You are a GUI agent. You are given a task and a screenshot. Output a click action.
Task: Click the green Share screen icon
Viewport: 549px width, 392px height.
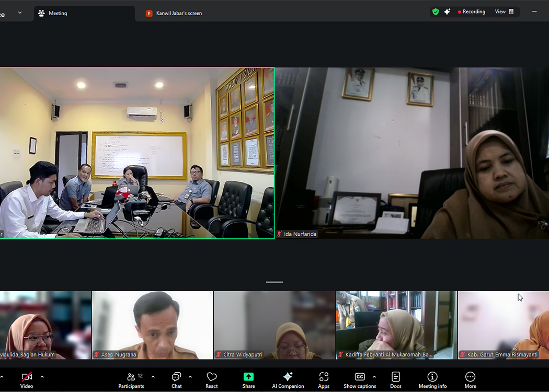[x=248, y=377]
